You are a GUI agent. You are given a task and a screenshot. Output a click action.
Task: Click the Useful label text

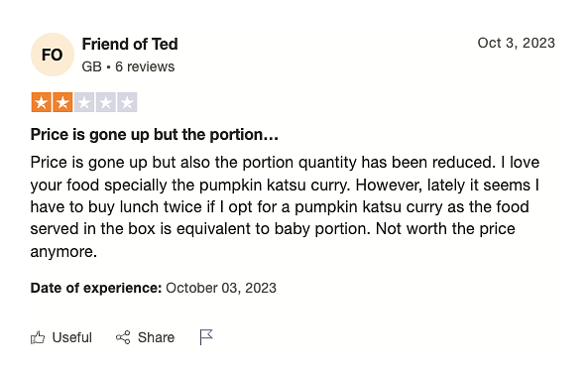pos(71,337)
